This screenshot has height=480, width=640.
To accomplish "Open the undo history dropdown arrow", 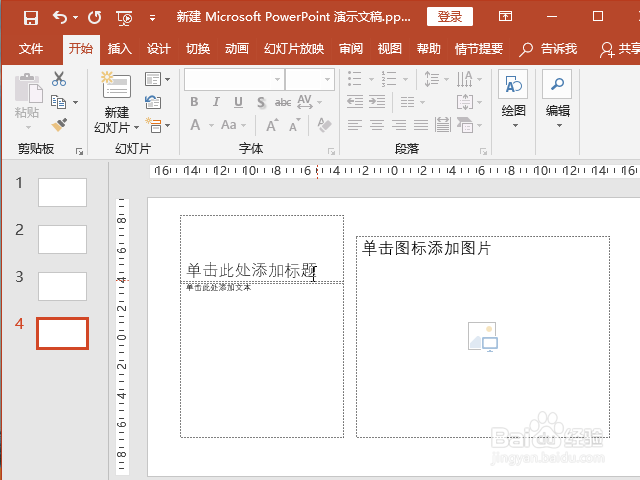I will 76,18.
